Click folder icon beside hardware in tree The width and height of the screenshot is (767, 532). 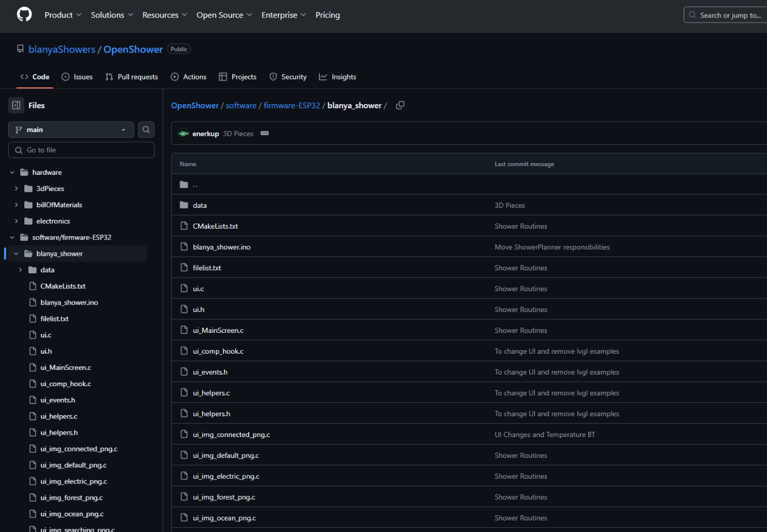pos(24,173)
